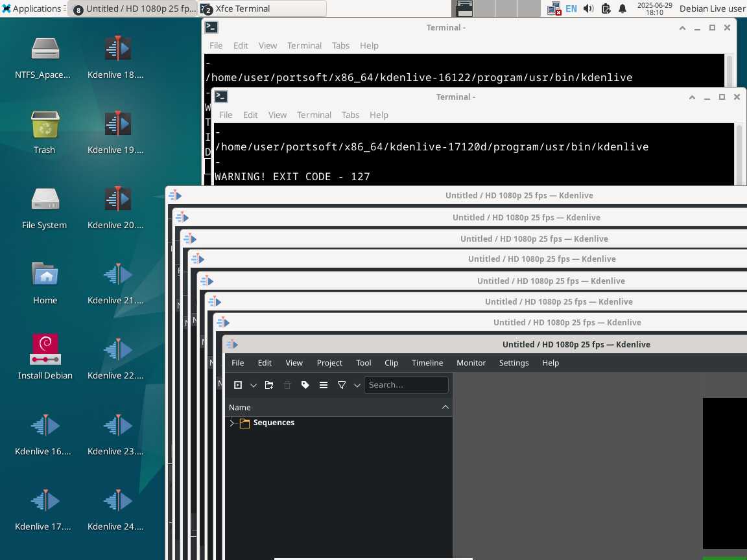
Task: Open the Filter dropdown arrow in bin
Action: point(357,385)
